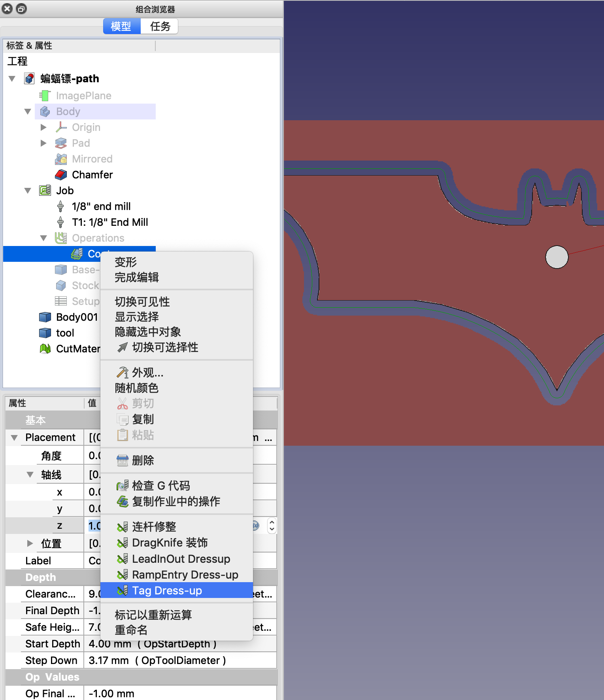Apply LeadInOut Dressup from menu
The width and height of the screenshot is (604, 700).
pyautogui.click(x=177, y=559)
